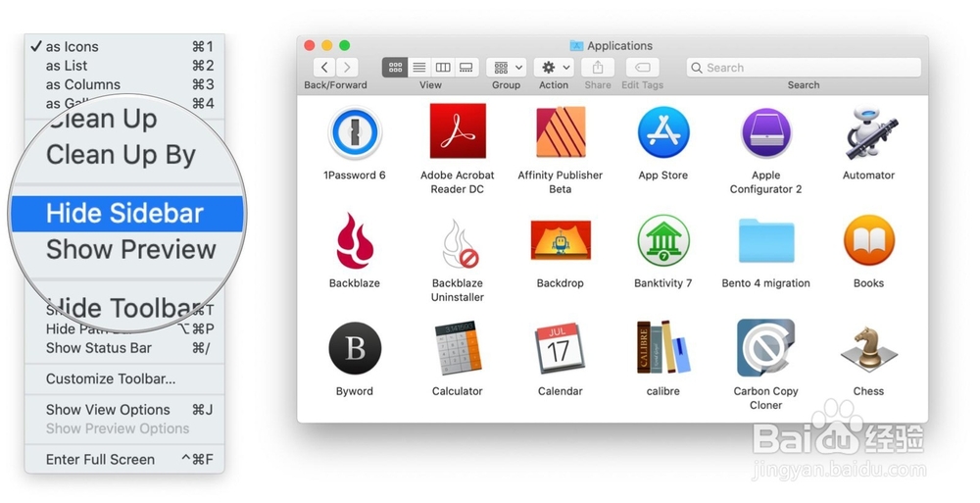Click the Byword app icon
This screenshot has width=980, height=503.
[355, 348]
